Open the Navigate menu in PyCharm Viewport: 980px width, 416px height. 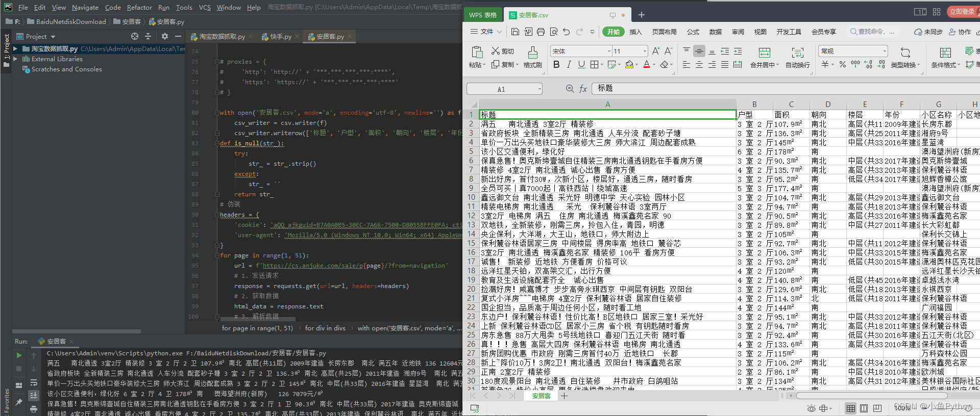pyautogui.click(x=85, y=7)
